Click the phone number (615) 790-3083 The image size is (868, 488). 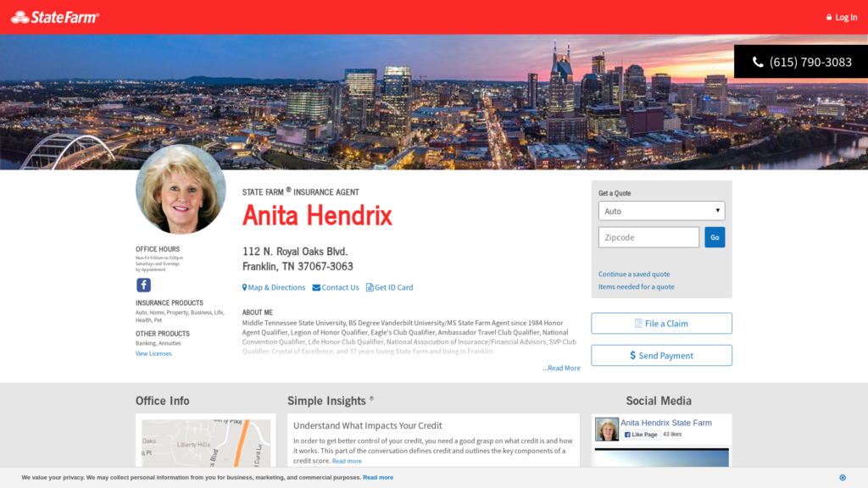click(x=801, y=62)
